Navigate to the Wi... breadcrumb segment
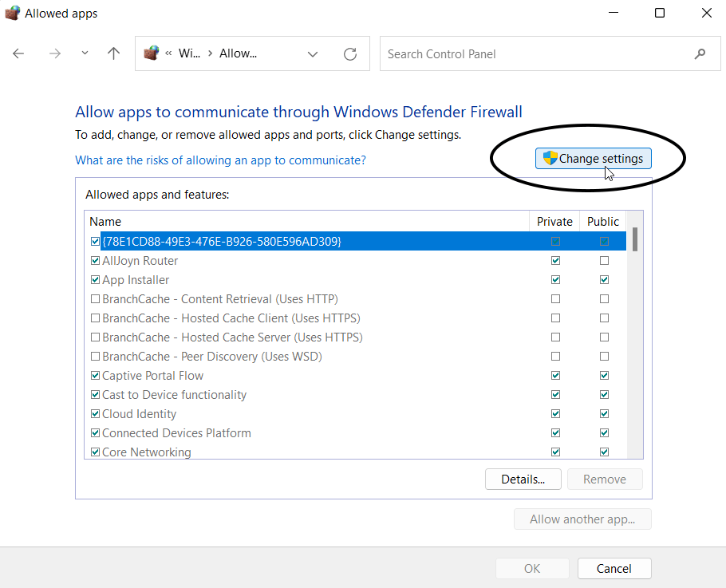Viewport: 726px width, 588px height. (x=189, y=53)
